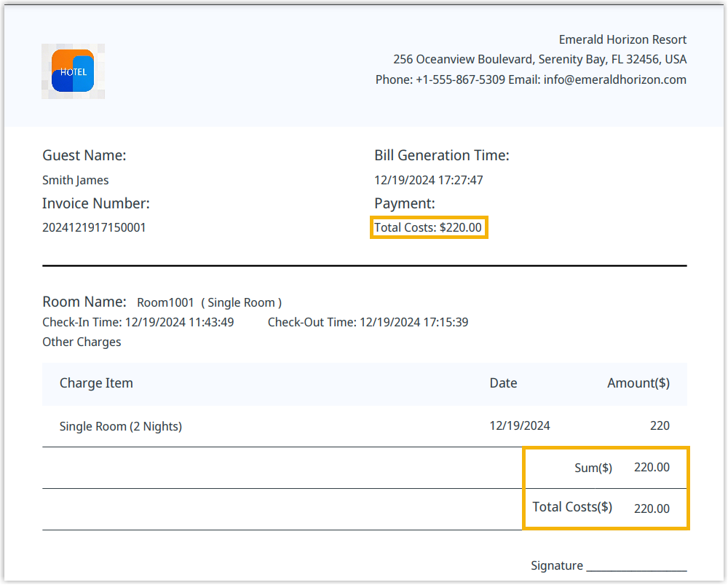
Task: Click the Check-In Time text
Action: coord(138,322)
